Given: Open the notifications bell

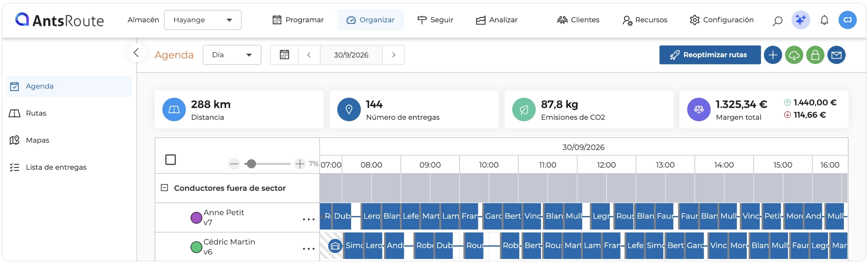Looking at the screenshot, I should 824,20.
